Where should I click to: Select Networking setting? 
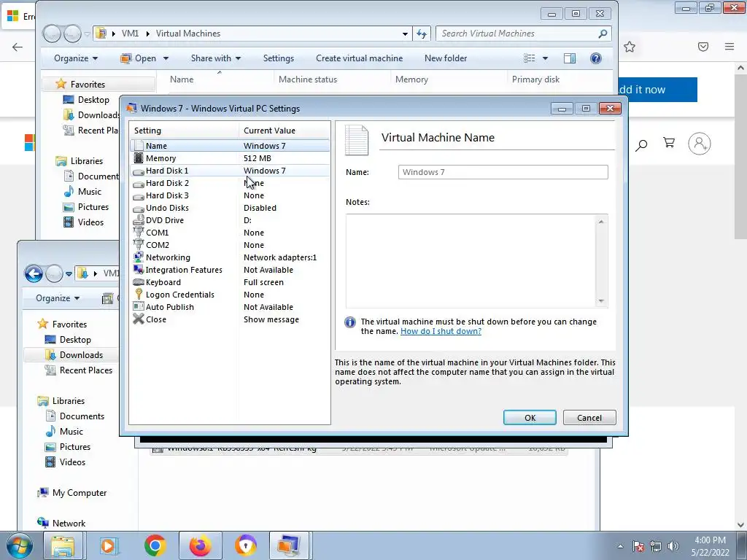click(230, 257)
